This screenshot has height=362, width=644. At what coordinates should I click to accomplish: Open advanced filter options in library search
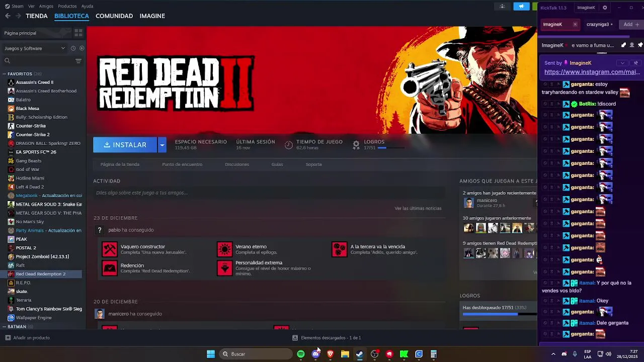78,61
